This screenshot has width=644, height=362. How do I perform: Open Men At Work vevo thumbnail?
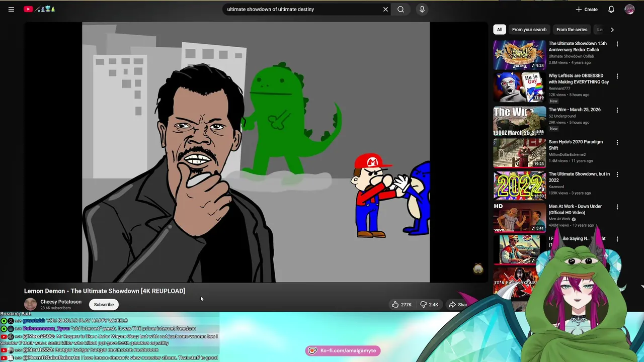pyautogui.click(x=519, y=218)
